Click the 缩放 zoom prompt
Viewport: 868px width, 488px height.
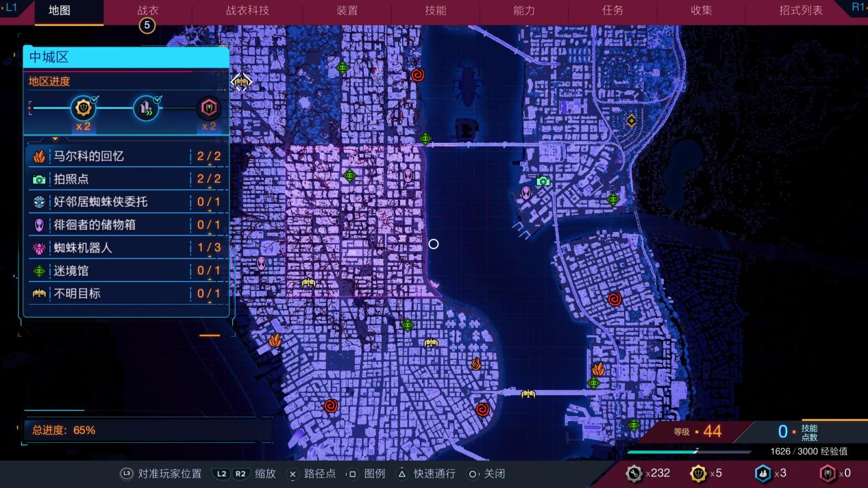245,474
